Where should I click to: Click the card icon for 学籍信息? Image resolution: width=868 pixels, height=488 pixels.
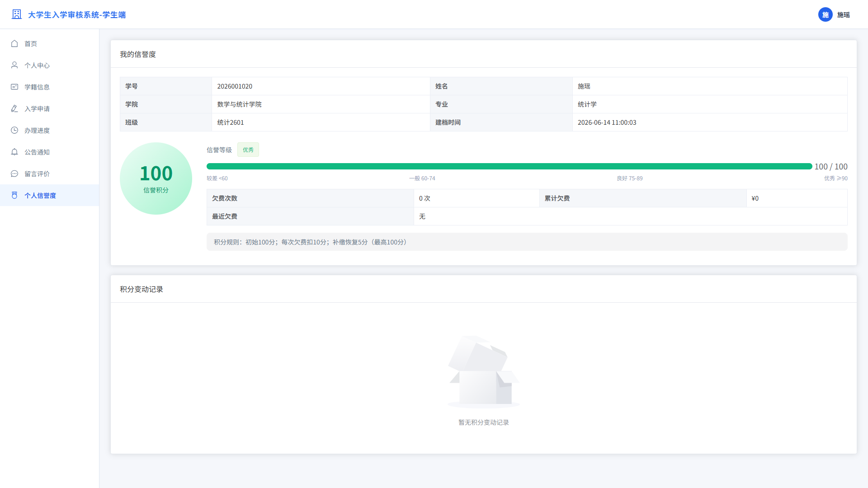pyautogui.click(x=14, y=87)
